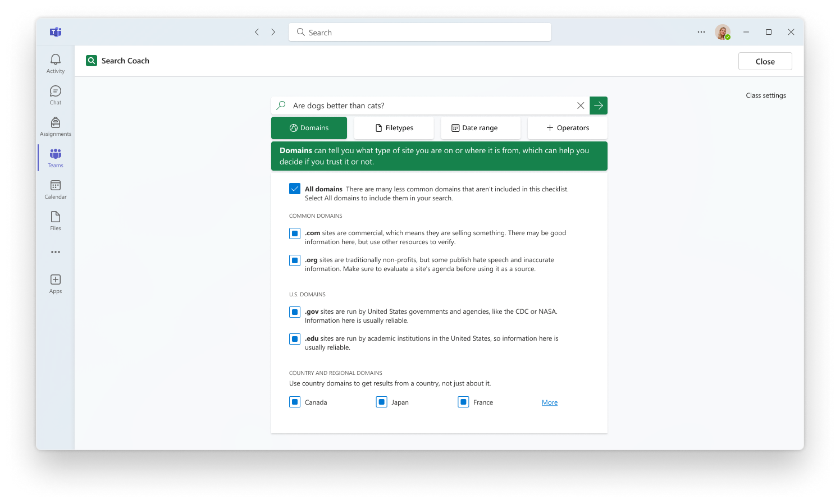Open the Calendar

click(55, 189)
